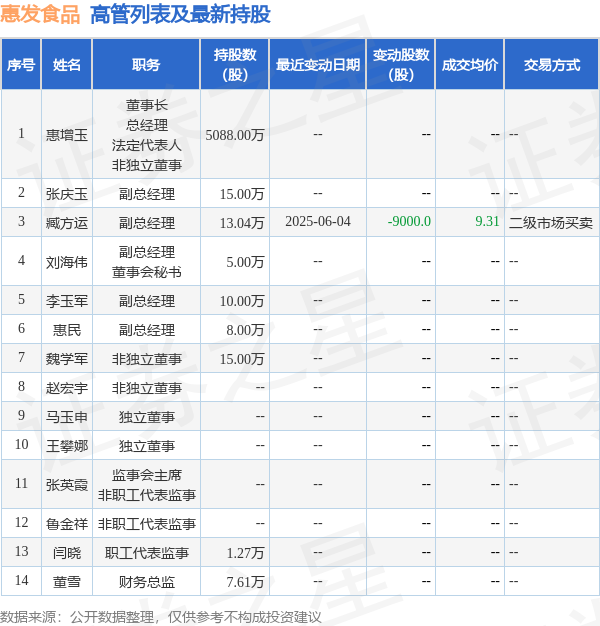Click the 惠发食品 title text
The image size is (600, 626).
(x=40, y=14)
